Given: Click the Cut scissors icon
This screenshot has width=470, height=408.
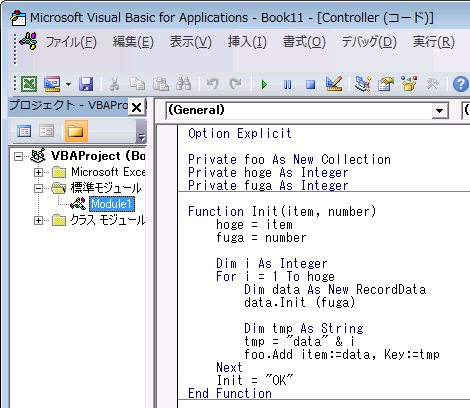Looking at the screenshot, I should pos(114,84).
